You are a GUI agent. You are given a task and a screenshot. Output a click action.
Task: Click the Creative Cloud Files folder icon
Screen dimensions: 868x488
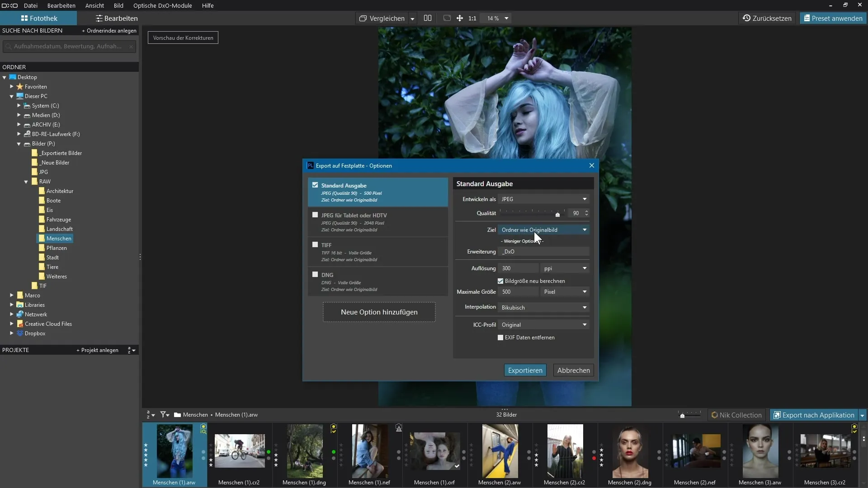tap(20, 324)
